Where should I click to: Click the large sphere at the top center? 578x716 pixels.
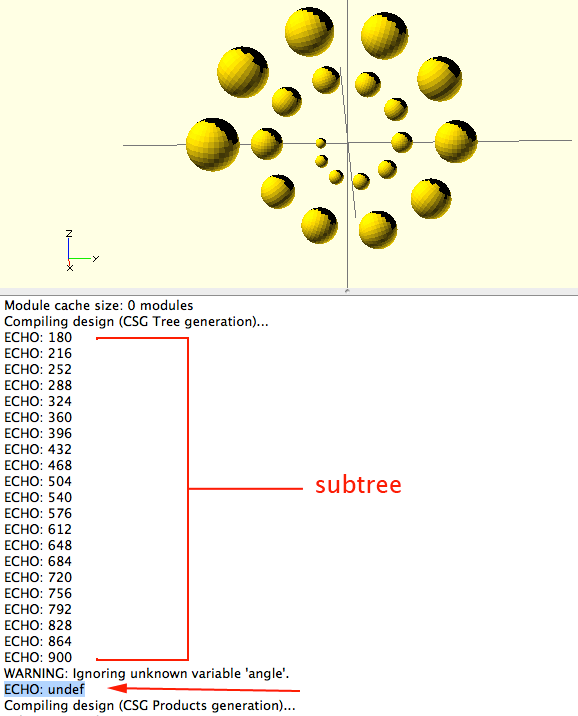point(309,32)
